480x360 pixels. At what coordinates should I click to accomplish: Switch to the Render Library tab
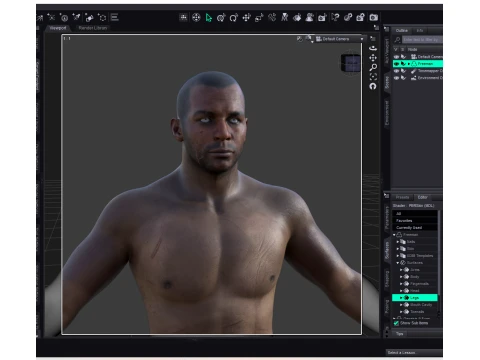(x=93, y=28)
